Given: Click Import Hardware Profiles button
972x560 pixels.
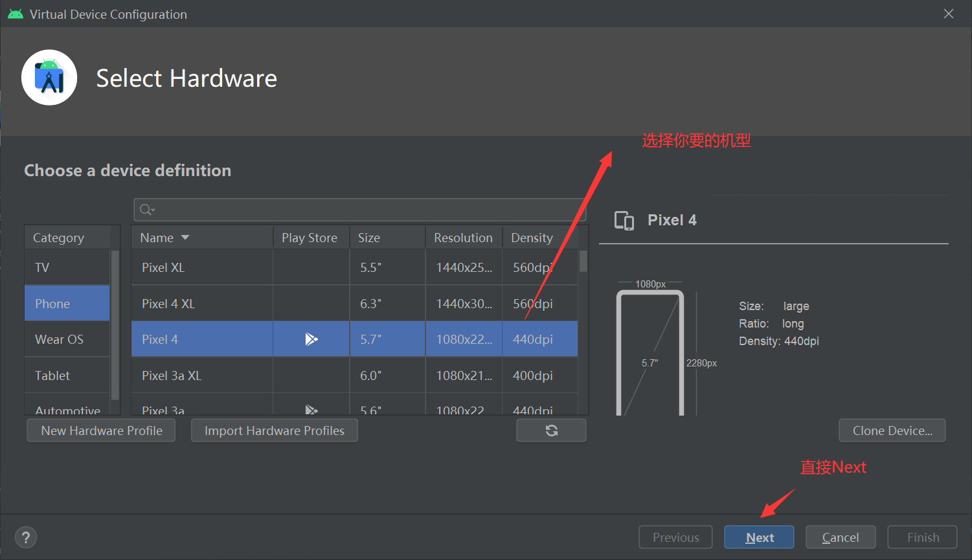Looking at the screenshot, I should [x=275, y=431].
